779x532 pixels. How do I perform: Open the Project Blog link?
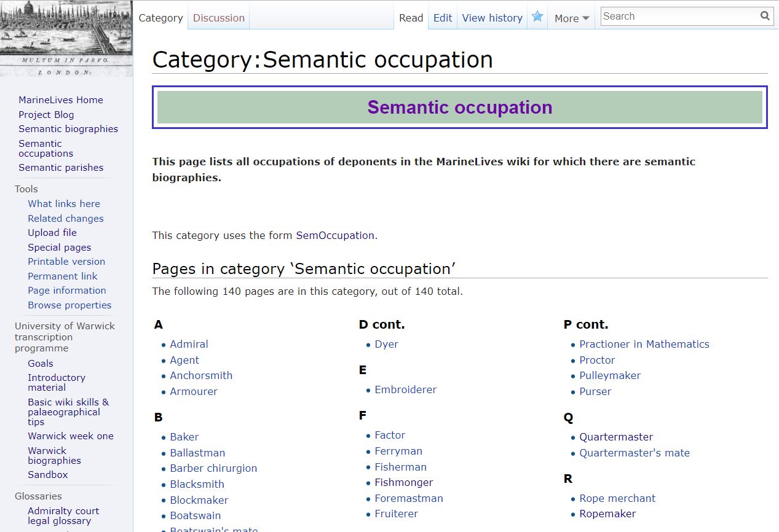click(x=46, y=114)
